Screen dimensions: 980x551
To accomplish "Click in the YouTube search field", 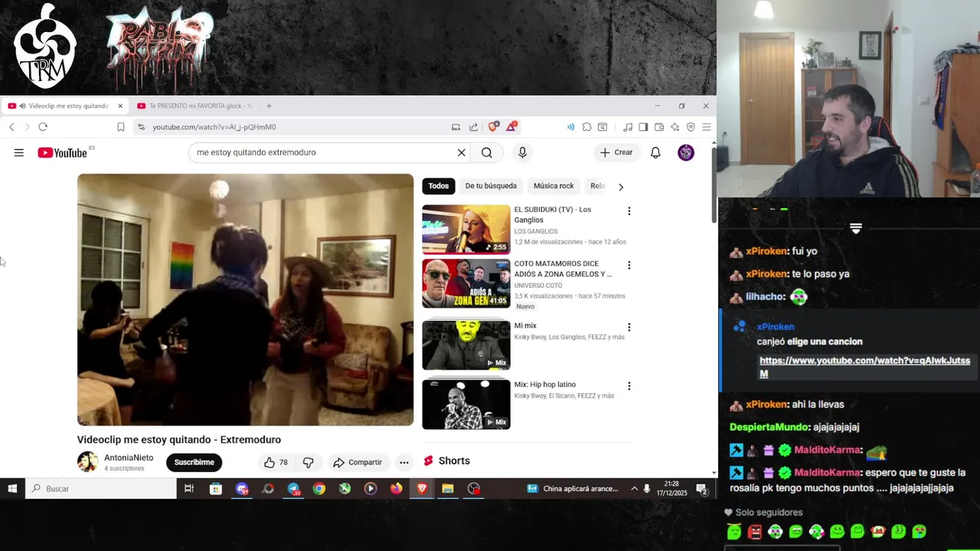I will coord(322,152).
